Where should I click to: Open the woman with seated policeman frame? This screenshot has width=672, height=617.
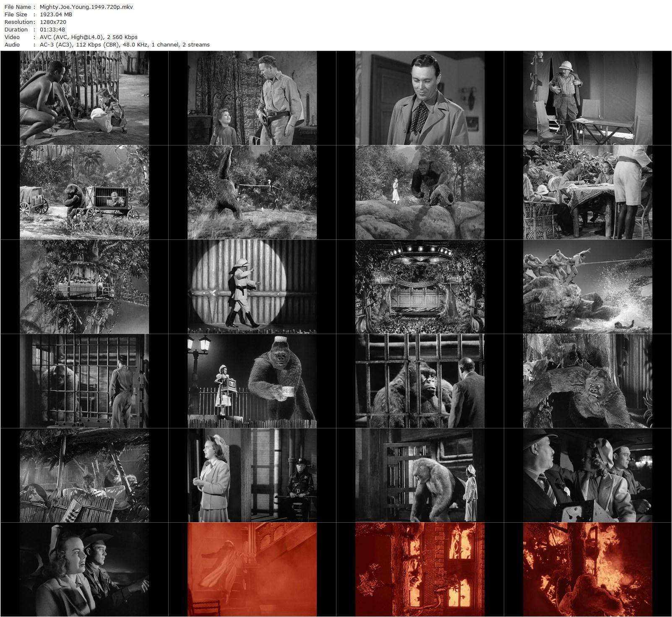click(x=252, y=475)
